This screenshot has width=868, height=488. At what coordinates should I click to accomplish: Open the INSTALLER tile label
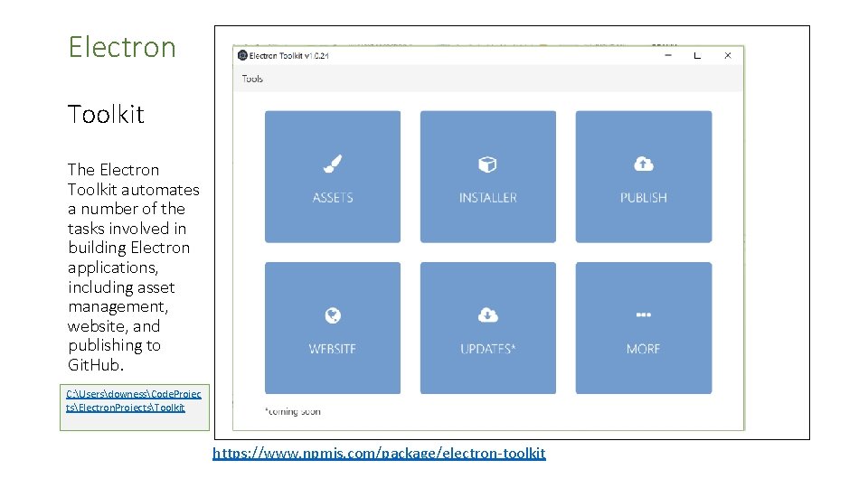(487, 198)
